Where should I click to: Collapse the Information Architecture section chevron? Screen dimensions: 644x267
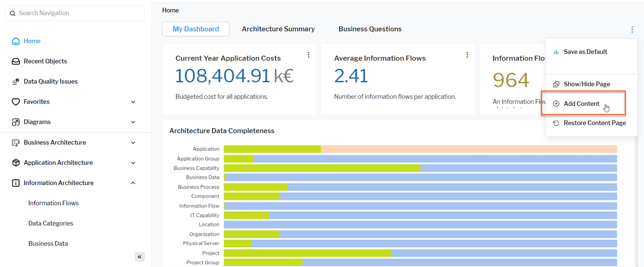(133, 183)
